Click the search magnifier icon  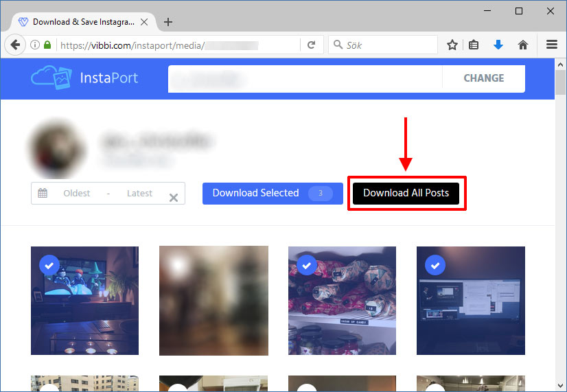338,45
